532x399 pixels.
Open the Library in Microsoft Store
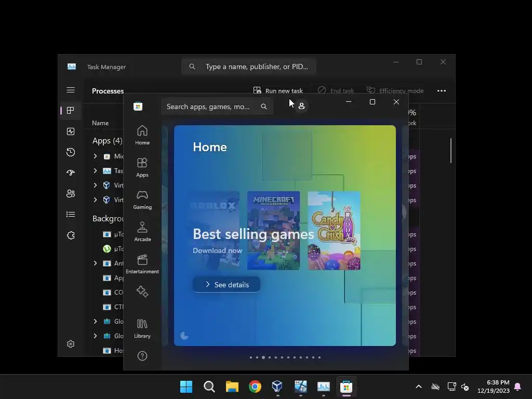[142, 328]
